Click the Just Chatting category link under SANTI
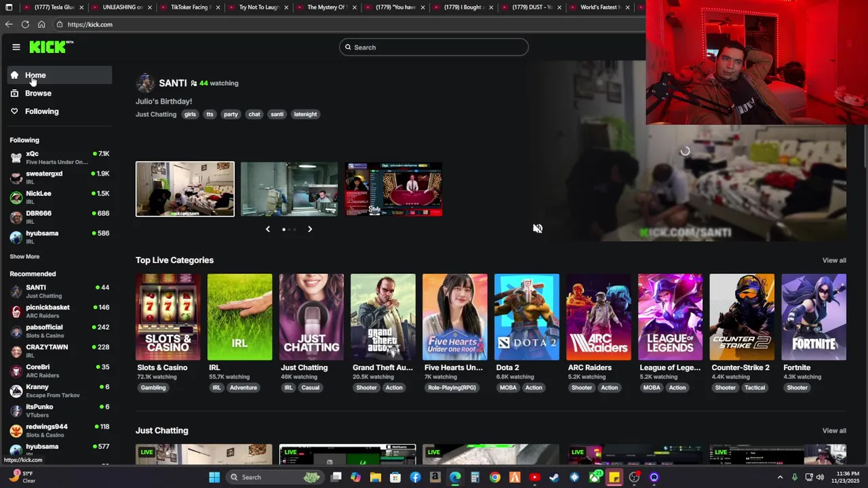 [x=156, y=114]
